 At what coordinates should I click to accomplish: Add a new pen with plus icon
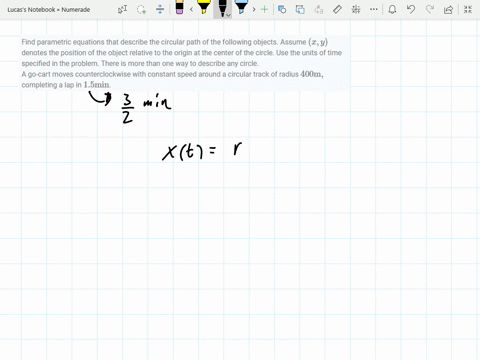264,9
